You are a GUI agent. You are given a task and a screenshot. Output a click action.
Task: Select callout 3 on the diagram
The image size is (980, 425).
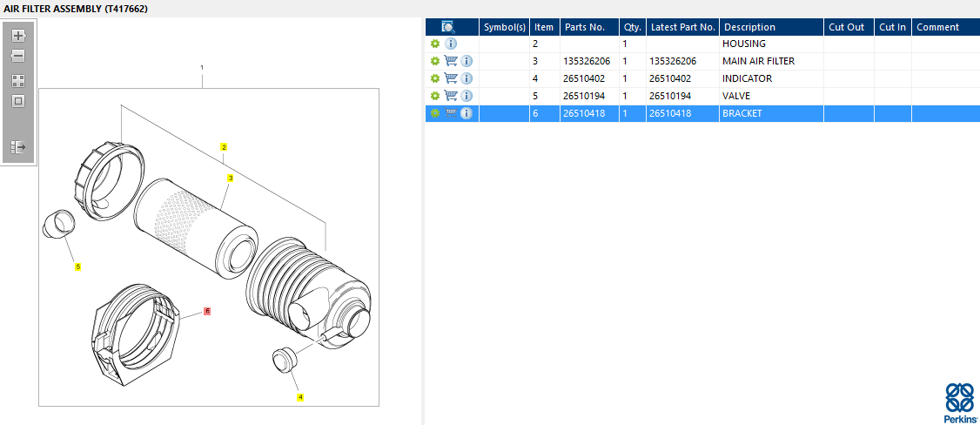[231, 178]
